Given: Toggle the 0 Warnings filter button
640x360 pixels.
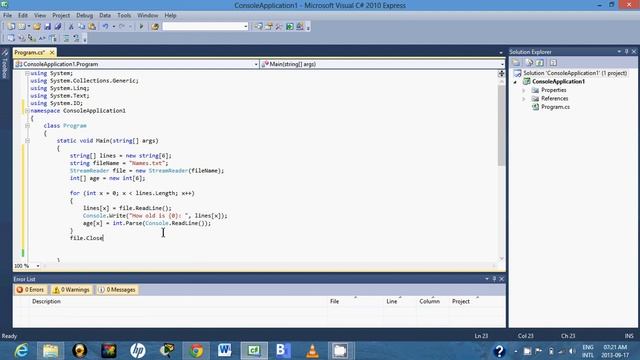Looking at the screenshot, I should coord(71,290).
